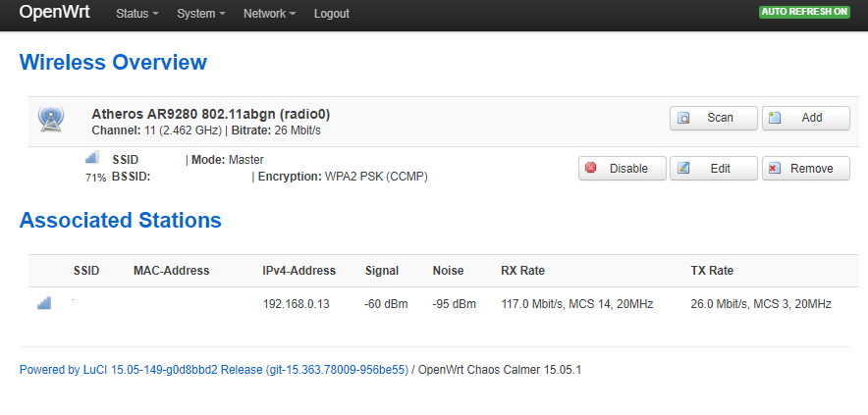Disable the WPA2 PSK wireless network
The image size is (868, 415).
(623, 168)
